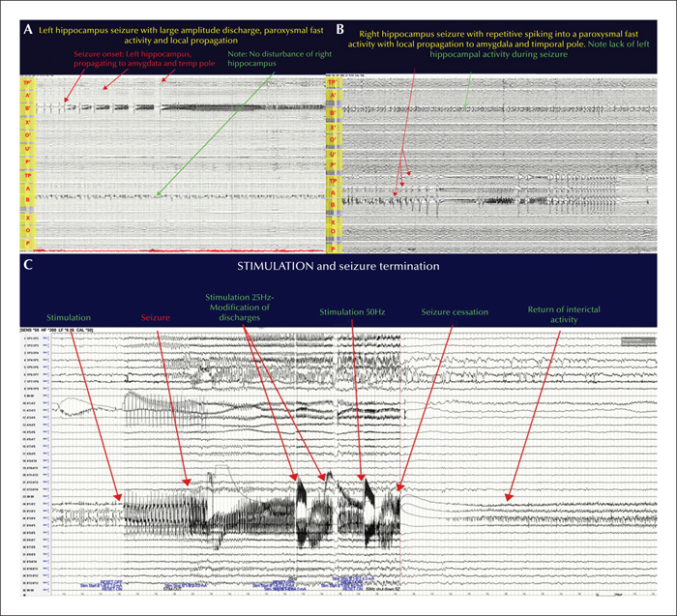Click the 'Stimulation 50Hz' label
The height and width of the screenshot is (616, 677).
click(x=352, y=311)
